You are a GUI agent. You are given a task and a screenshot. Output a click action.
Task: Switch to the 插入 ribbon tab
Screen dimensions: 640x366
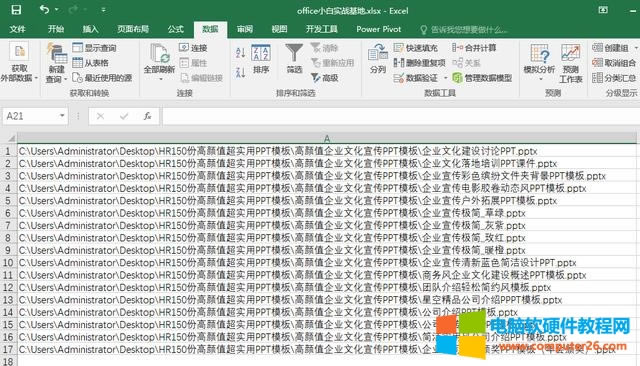(90, 29)
